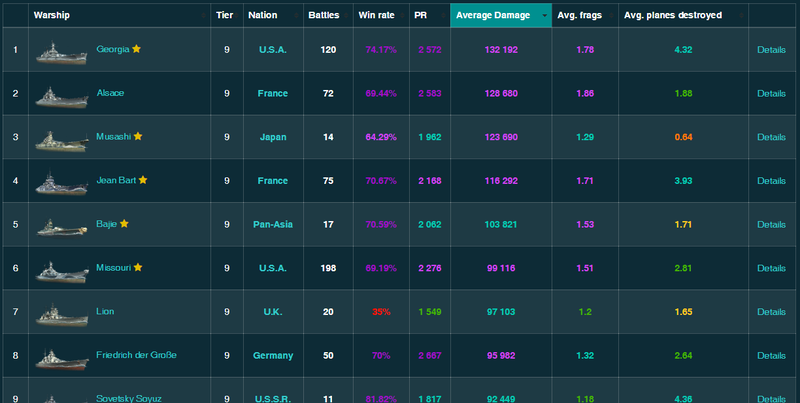Viewport: 800px width, 403px height.
Task: View Details for Missouri row
Action: click(771, 268)
